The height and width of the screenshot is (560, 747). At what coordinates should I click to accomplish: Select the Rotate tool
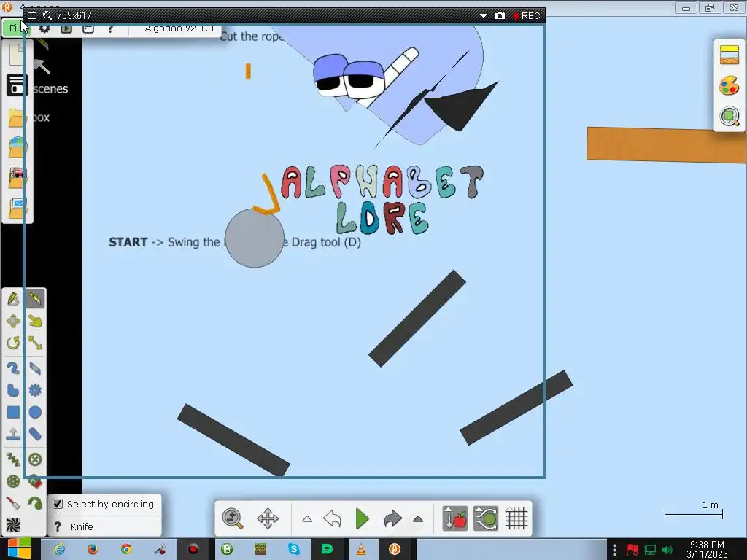tap(13, 343)
